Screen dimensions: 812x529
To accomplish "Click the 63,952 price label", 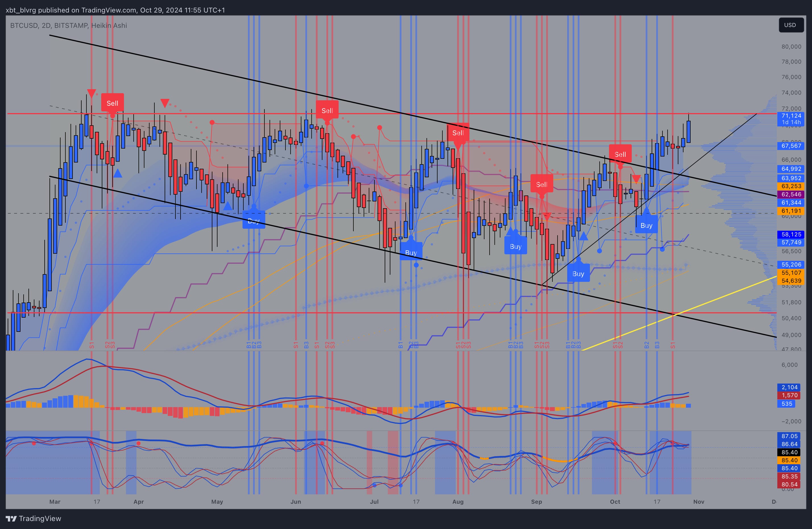I will click(x=790, y=178).
